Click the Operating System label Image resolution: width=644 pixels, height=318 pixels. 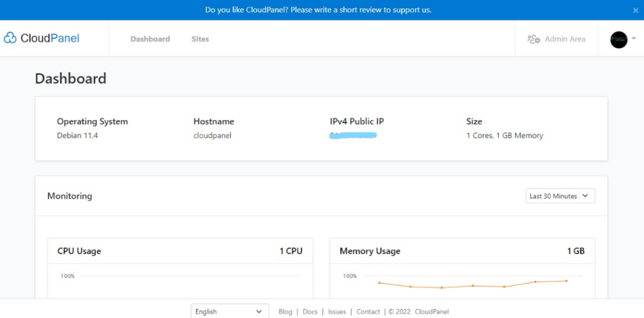pyautogui.click(x=92, y=121)
